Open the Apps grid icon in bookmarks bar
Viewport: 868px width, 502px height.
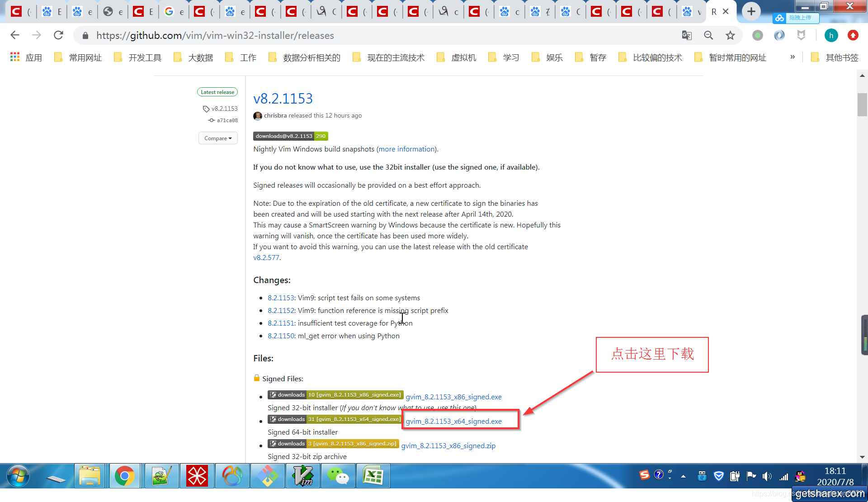point(15,57)
